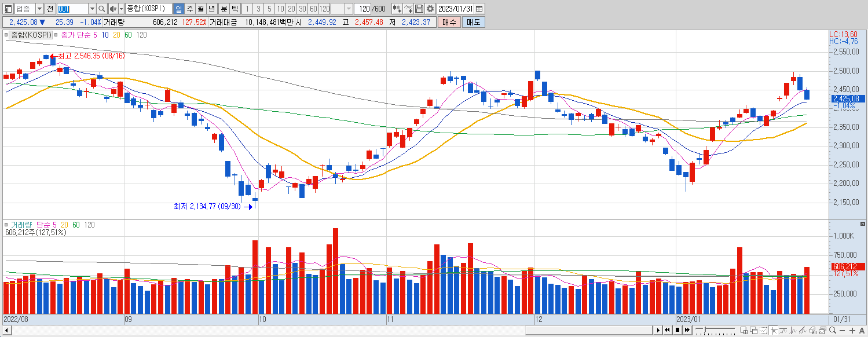Select interval button 20
The image size is (868, 337).
pos(291,9)
